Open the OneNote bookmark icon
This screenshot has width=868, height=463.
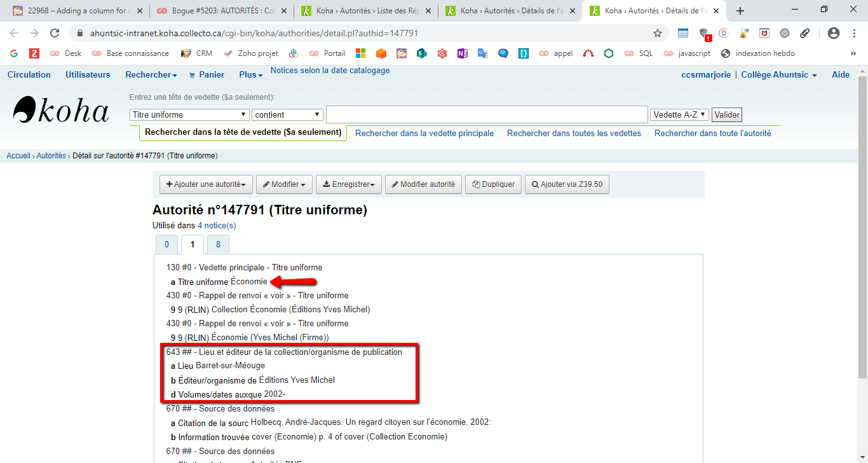point(462,53)
